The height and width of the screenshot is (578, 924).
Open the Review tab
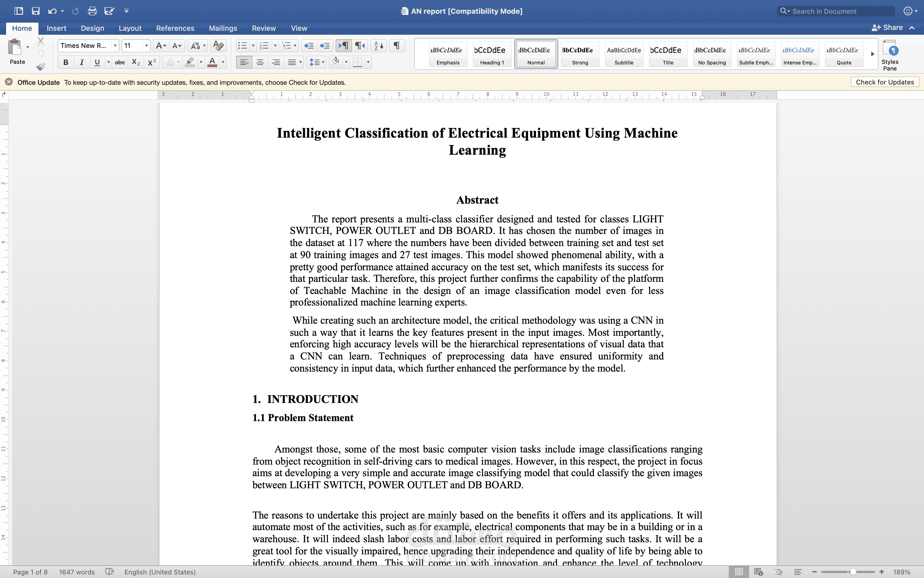coord(264,28)
